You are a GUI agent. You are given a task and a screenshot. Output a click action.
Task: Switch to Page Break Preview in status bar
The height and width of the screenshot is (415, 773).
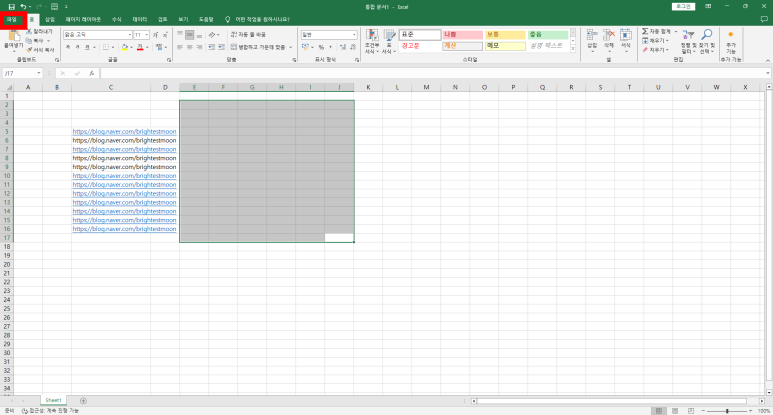(x=691, y=411)
